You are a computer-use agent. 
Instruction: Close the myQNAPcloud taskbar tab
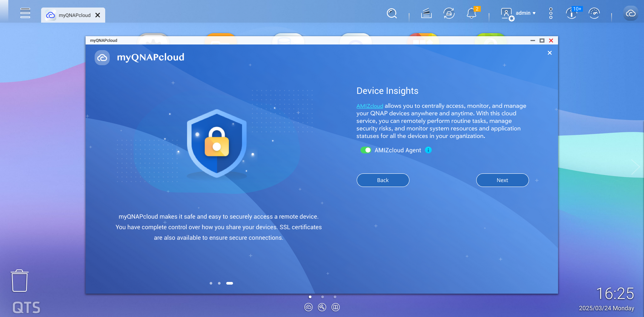point(98,15)
